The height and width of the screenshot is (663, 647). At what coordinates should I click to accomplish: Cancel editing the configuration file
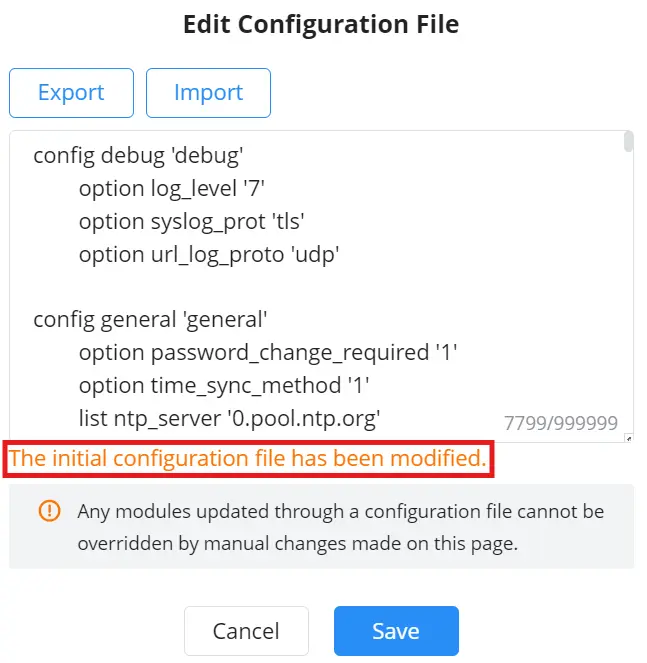point(246,631)
